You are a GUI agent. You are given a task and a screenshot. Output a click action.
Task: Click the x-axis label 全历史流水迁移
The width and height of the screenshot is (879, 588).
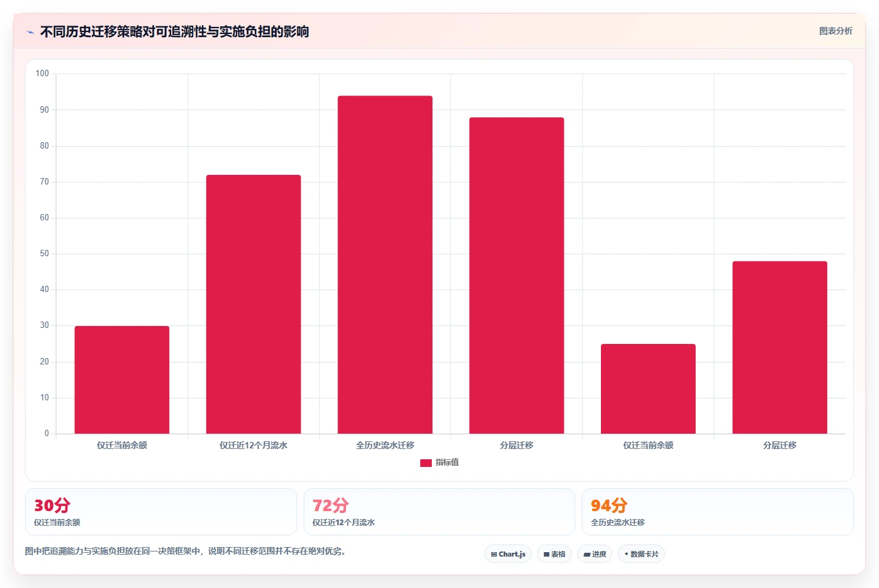385,445
